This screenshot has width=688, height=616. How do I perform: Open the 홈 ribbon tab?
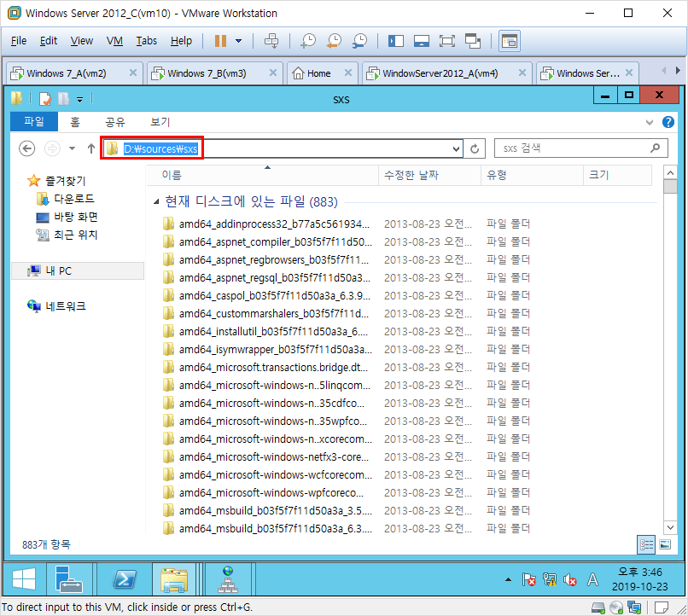[75, 122]
